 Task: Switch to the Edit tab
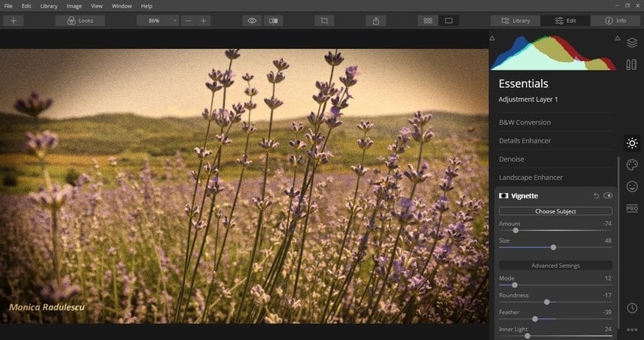click(x=566, y=21)
